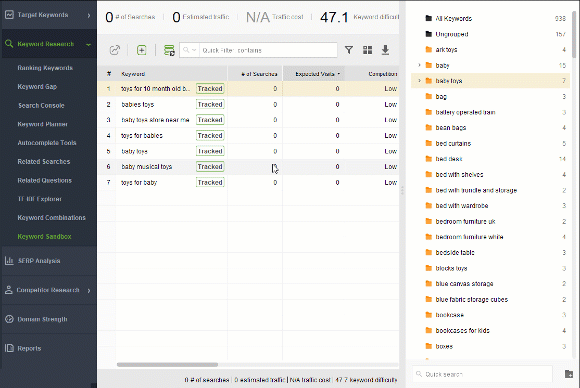Sort by # of Searches column header

click(x=255, y=74)
